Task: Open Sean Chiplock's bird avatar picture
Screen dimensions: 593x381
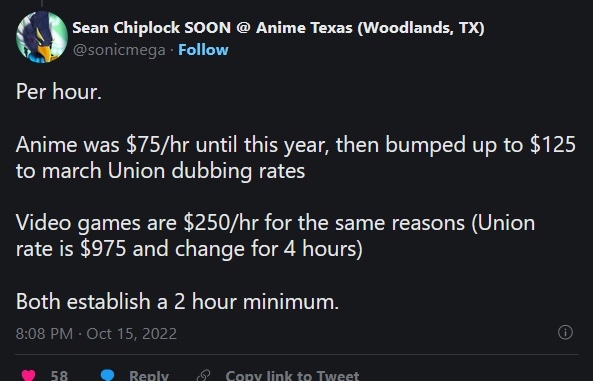Action: 42,37
